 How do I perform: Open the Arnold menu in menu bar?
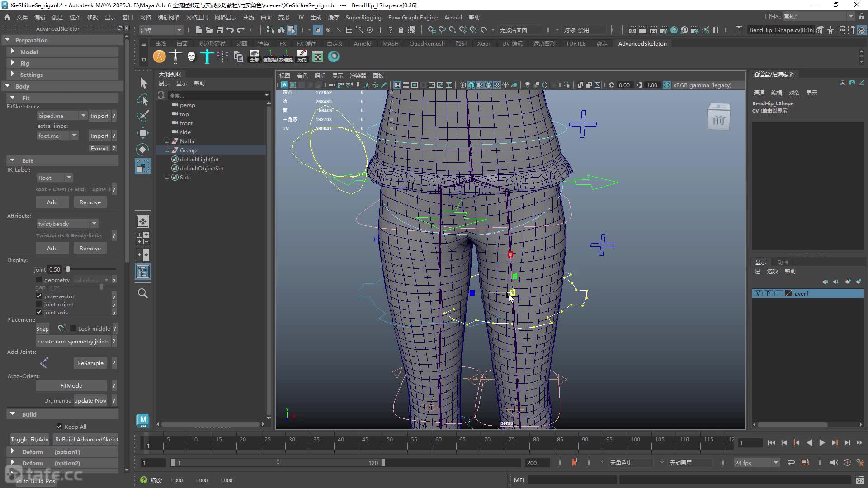[453, 17]
